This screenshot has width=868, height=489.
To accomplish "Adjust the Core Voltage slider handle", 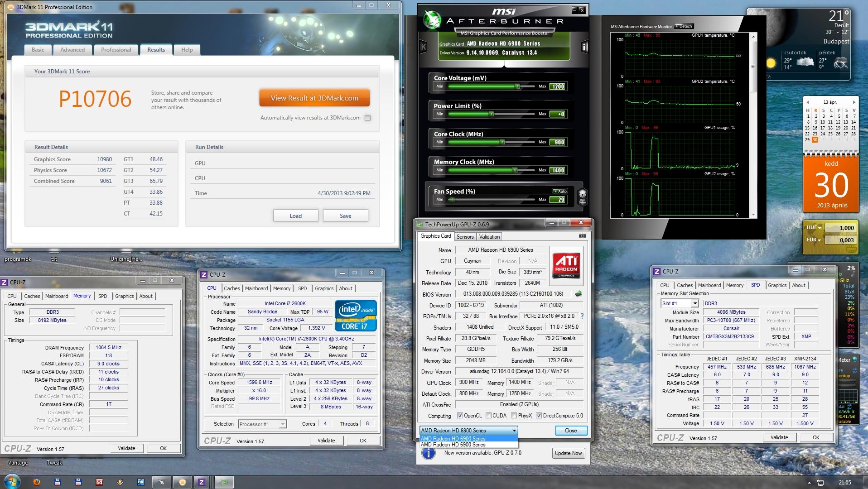I will coord(517,86).
